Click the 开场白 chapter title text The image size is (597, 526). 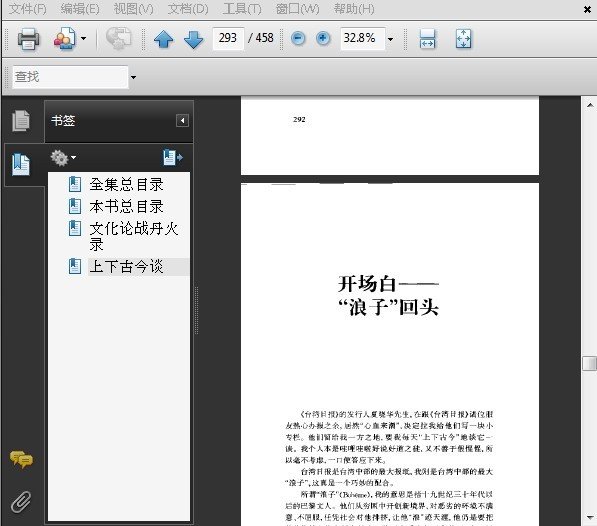pyautogui.click(x=388, y=284)
